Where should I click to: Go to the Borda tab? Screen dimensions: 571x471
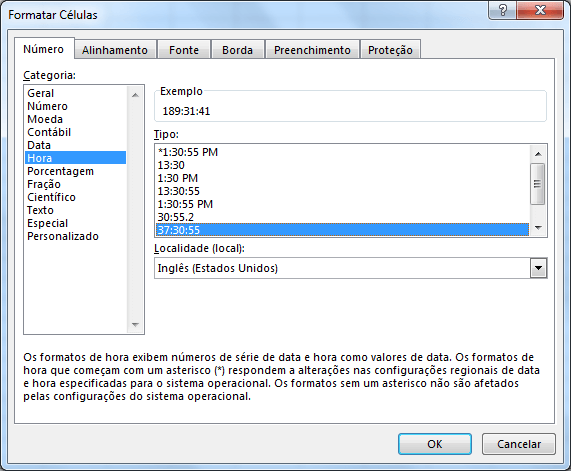click(237, 50)
